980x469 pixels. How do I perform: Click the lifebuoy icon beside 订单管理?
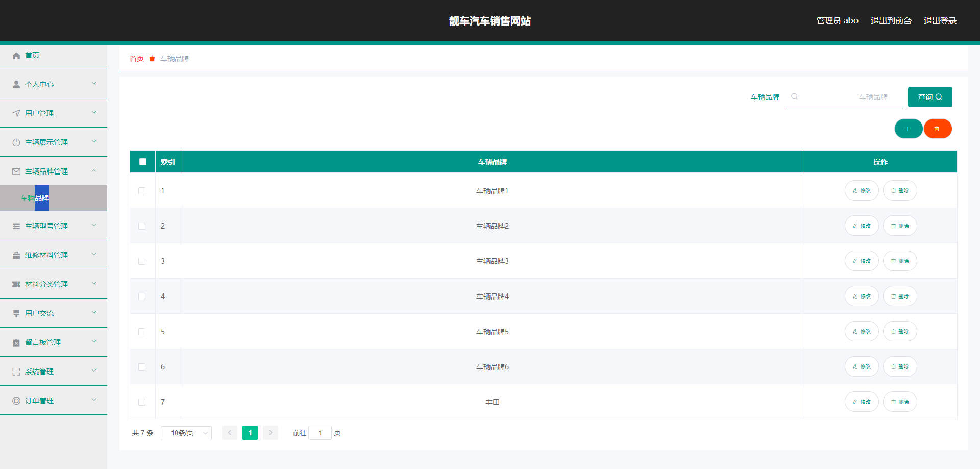(x=16, y=401)
